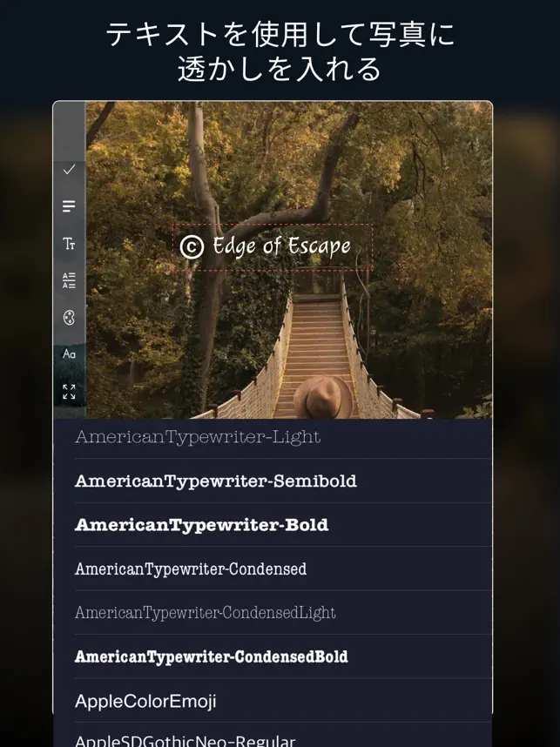
Task: Open the text alignment icon
Action: pos(69,206)
